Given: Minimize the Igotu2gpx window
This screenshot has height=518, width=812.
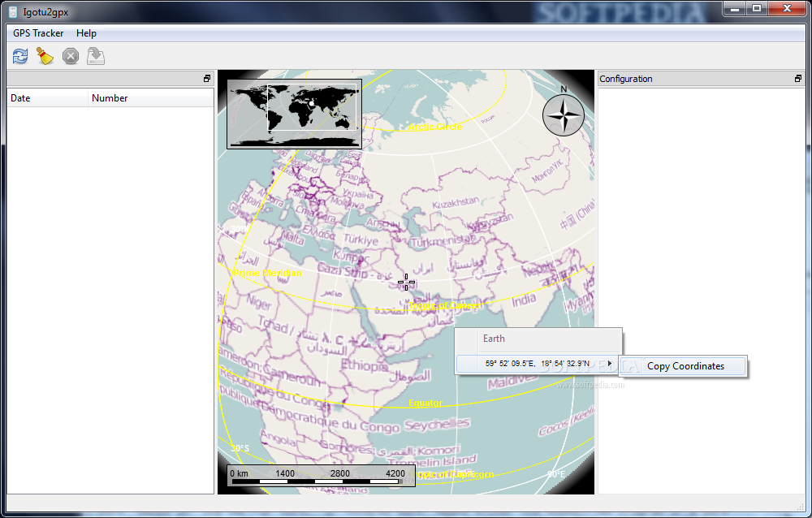Looking at the screenshot, I should pyautogui.click(x=734, y=9).
